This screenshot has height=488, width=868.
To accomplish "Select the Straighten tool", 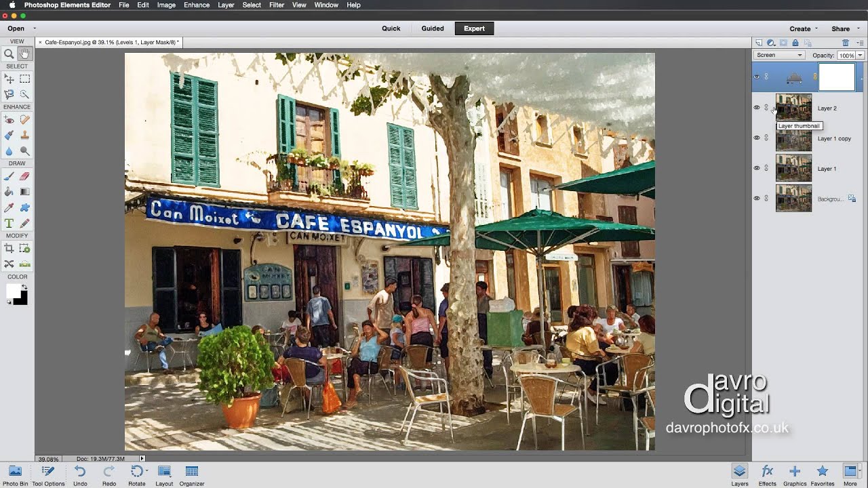I will pyautogui.click(x=24, y=264).
